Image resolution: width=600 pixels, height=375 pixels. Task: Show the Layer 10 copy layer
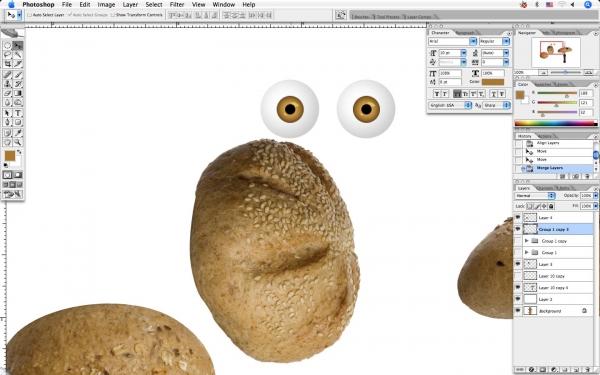518,276
